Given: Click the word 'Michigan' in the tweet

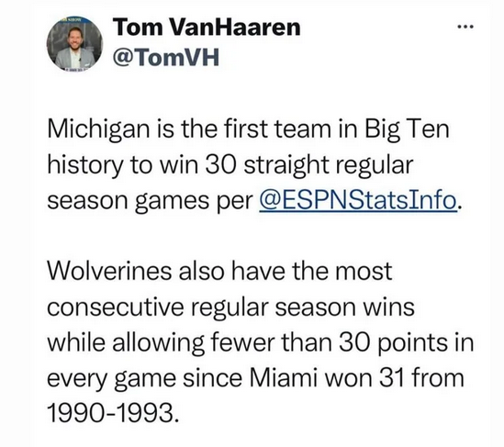Looking at the screenshot, I should [x=98, y=129].
